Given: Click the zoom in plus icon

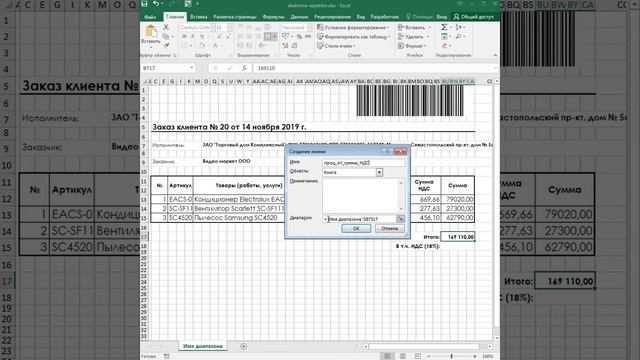Looking at the screenshot, I should pos(475,356).
